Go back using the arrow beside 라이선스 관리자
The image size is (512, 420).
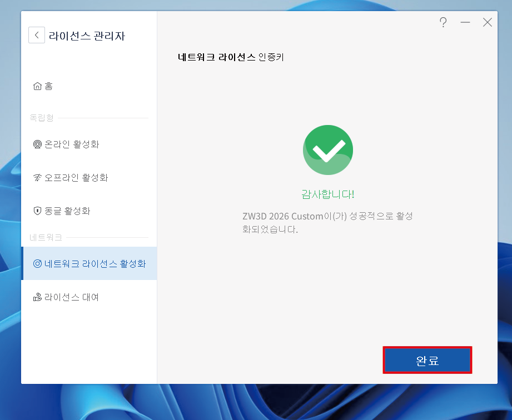[x=37, y=35]
